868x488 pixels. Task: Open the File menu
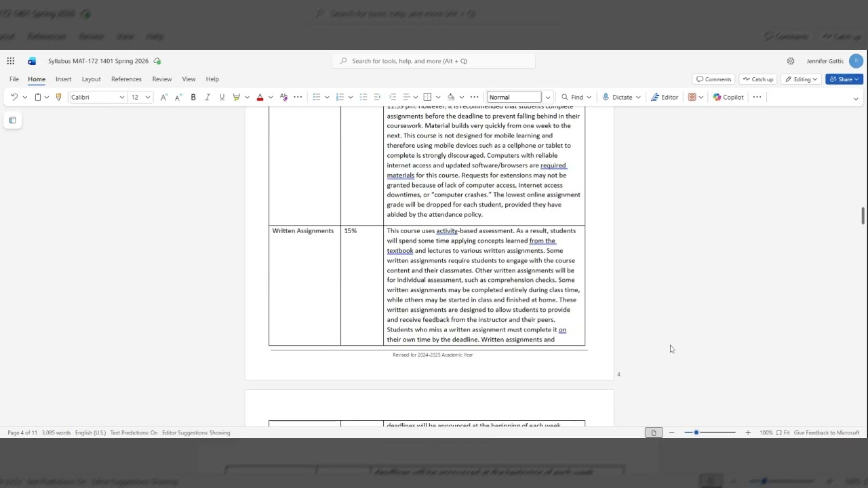coord(14,79)
